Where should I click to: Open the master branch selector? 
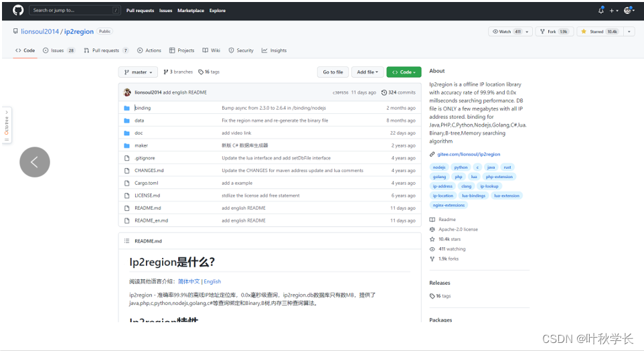pyautogui.click(x=138, y=72)
